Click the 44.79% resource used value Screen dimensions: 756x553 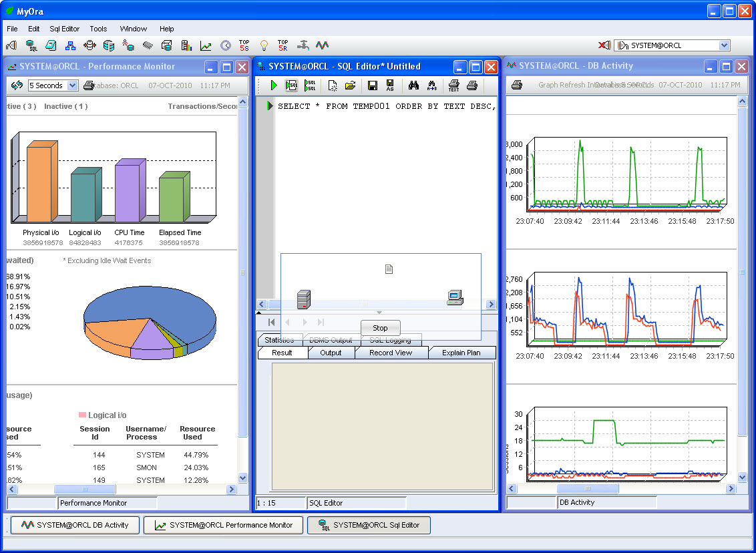pyautogui.click(x=196, y=455)
